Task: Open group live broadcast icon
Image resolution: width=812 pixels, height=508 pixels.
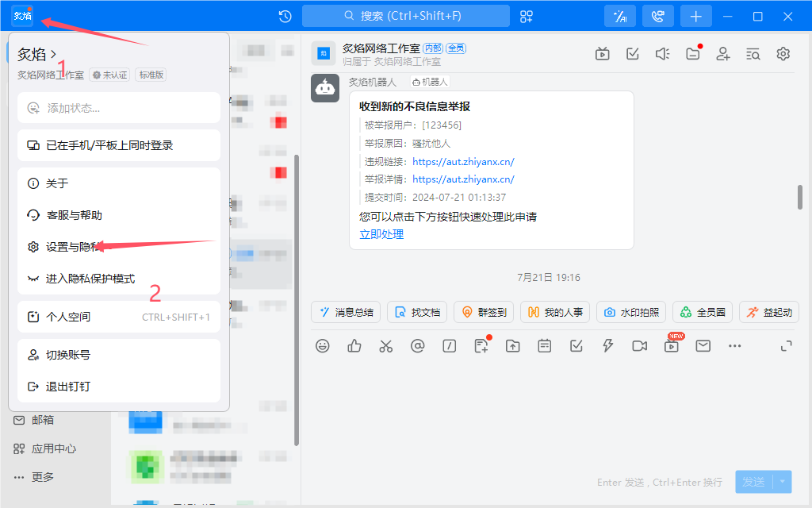Action: [603, 53]
